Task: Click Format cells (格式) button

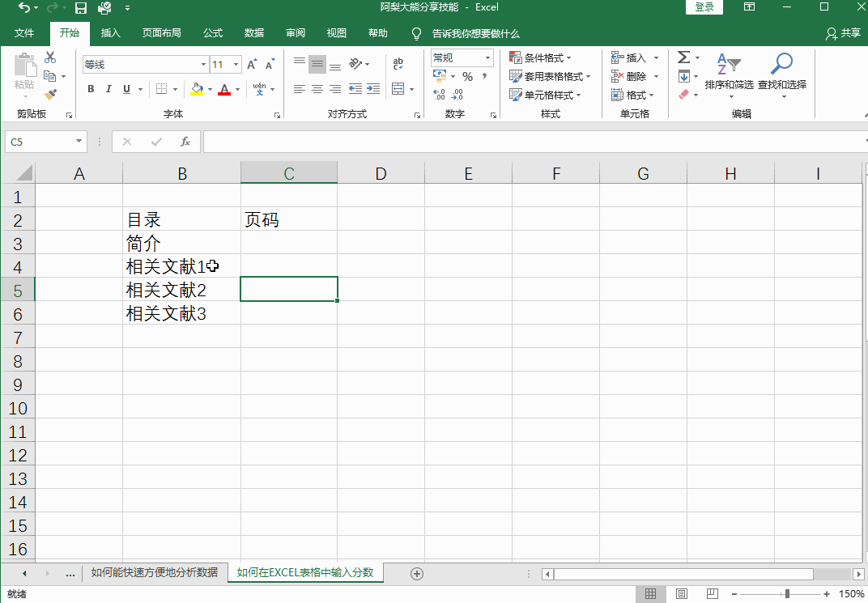Action: point(632,96)
